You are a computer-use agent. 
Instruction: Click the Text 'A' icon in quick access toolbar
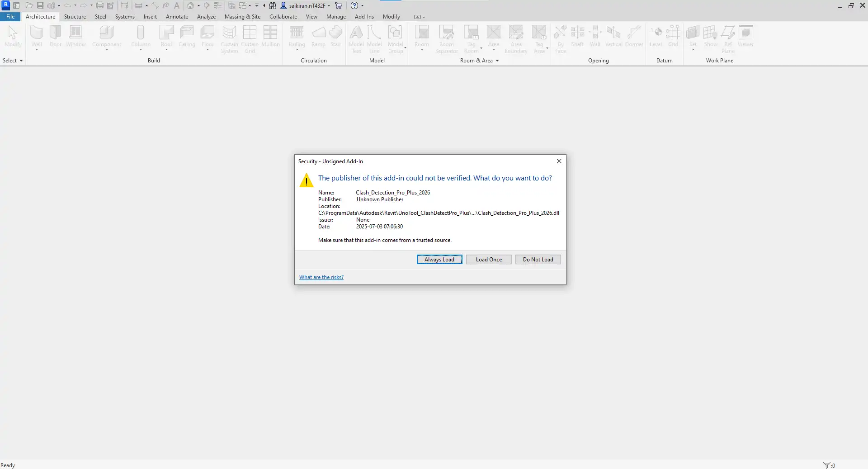177,5
